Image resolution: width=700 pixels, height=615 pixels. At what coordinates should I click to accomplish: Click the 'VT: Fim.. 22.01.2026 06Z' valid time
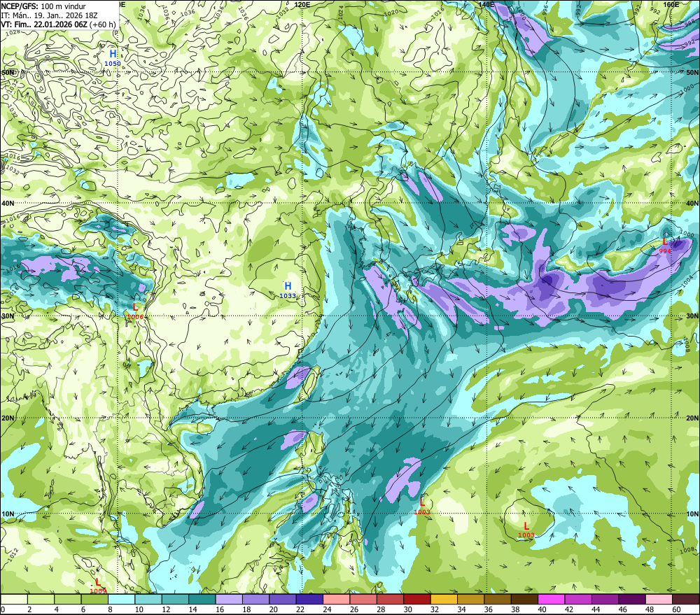(44, 24)
